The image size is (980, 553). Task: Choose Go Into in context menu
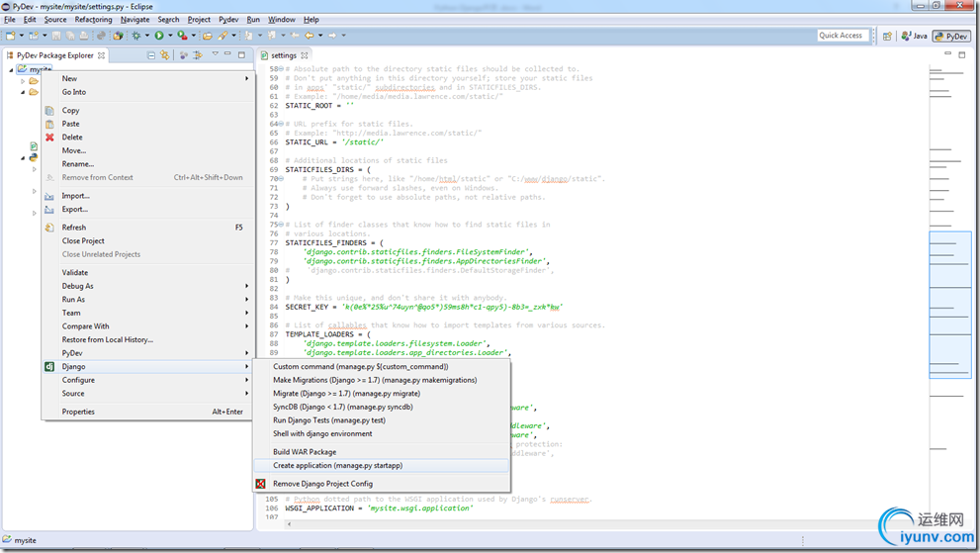tap(148, 92)
